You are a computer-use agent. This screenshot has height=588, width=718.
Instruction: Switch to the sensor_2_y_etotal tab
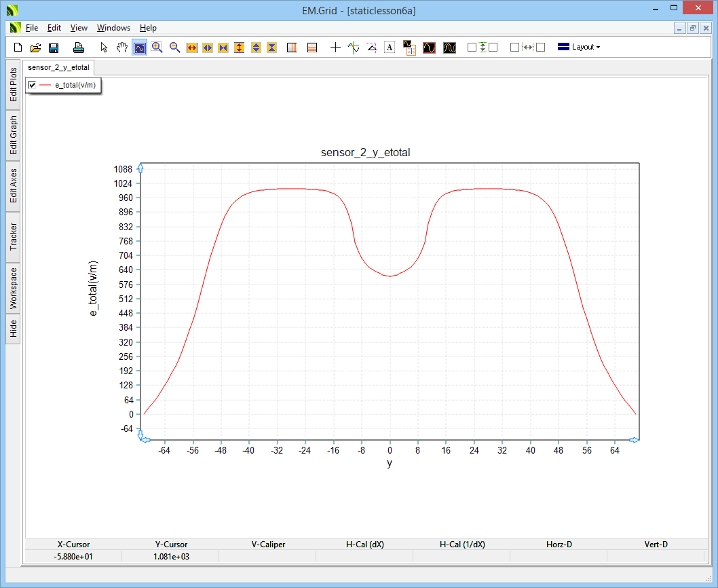pyautogui.click(x=58, y=68)
